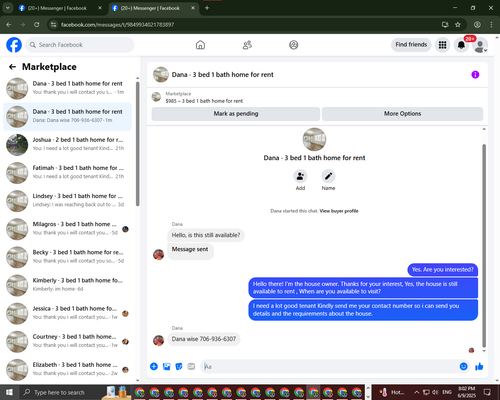The image size is (500, 400).
Task: Open Lindsey conversation
Action: [x=67, y=201]
